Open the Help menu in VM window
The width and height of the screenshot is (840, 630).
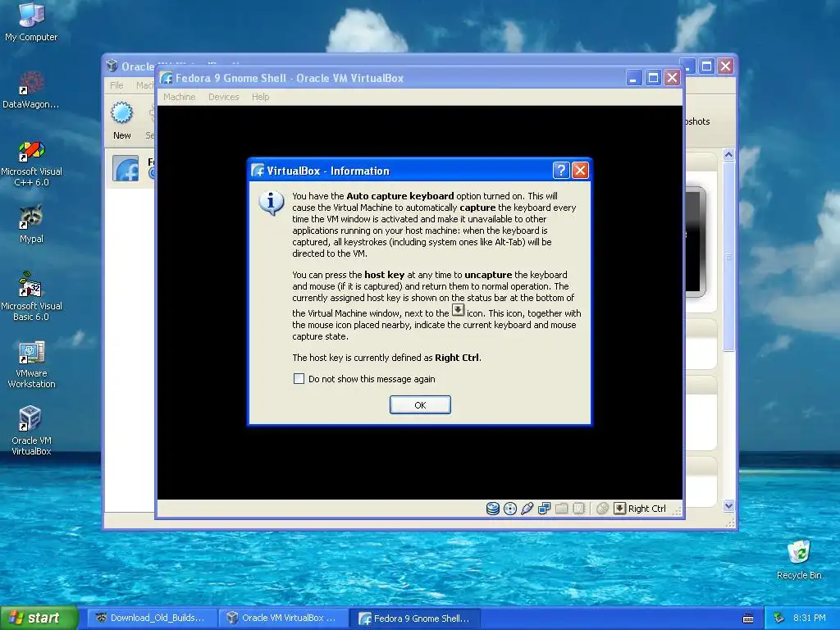click(x=260, y=97)
